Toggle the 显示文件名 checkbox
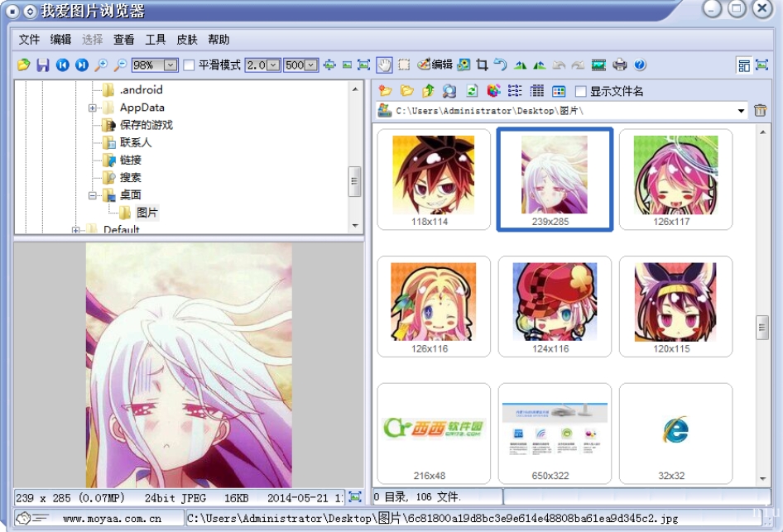 [x=580, y=91]
